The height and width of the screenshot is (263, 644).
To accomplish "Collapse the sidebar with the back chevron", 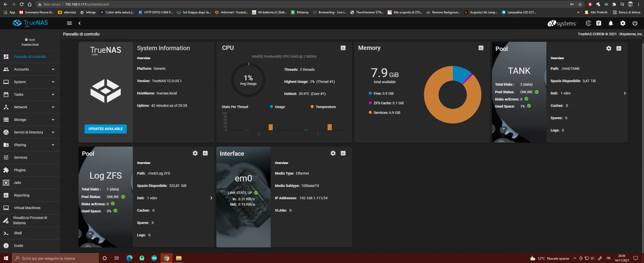I will (79, 23).
